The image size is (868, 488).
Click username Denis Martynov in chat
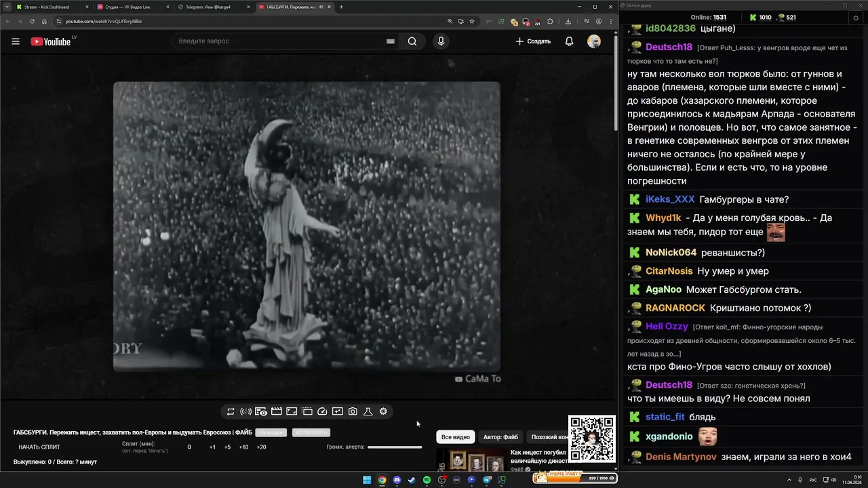[x=681, y=457]
